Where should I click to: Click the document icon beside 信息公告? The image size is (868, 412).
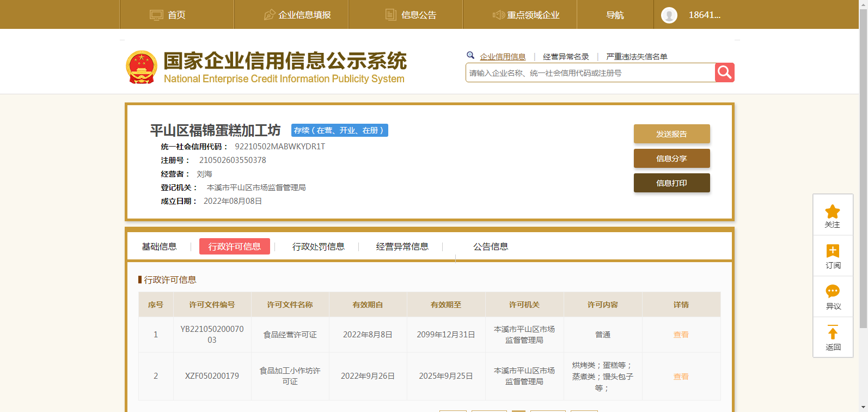pyautogui.click(x=391, y=15)
